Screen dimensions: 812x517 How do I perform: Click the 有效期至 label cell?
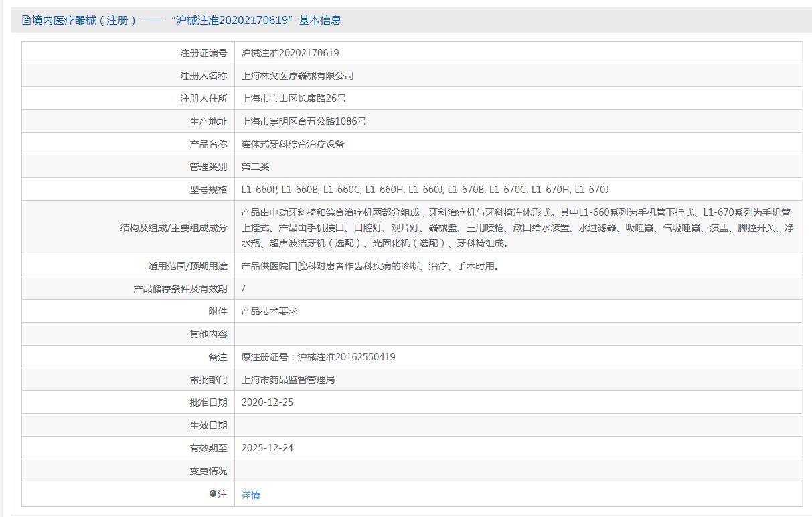(x=129, y=448)
